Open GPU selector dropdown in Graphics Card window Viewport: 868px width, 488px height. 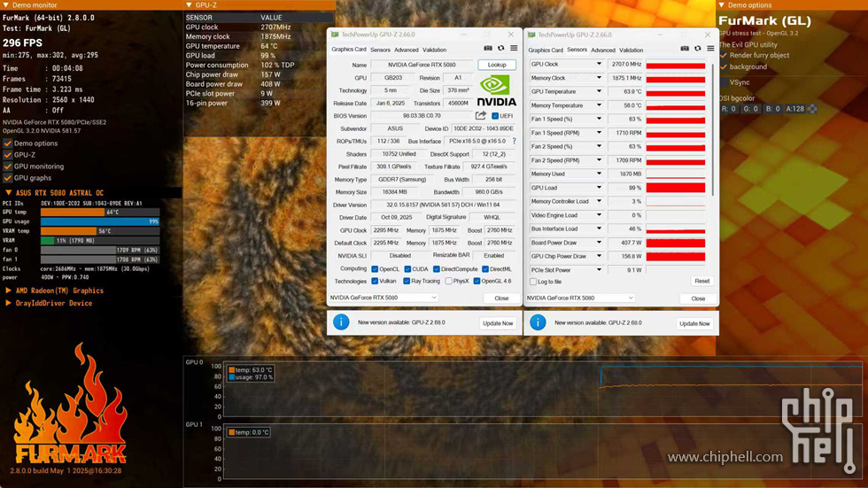(x=433, y=298)
